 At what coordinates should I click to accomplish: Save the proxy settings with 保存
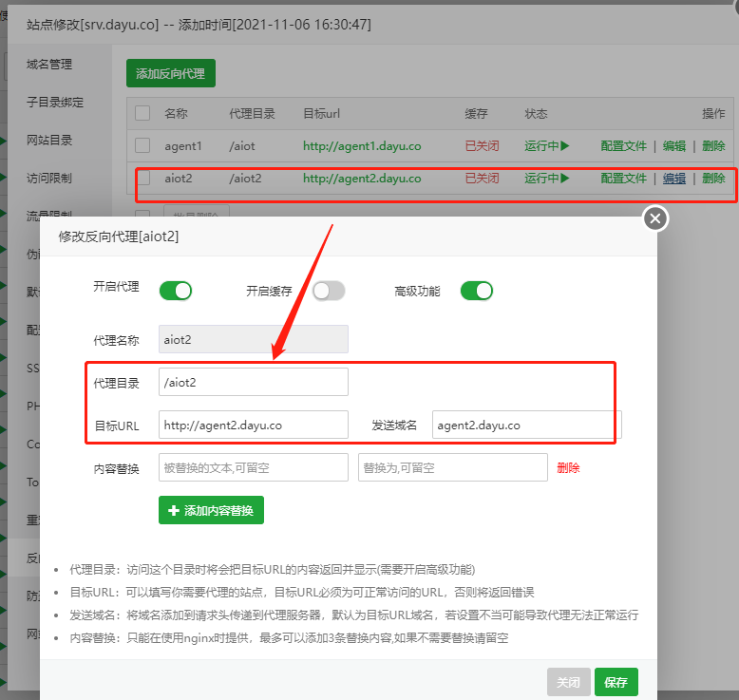(x=616, y=682)
